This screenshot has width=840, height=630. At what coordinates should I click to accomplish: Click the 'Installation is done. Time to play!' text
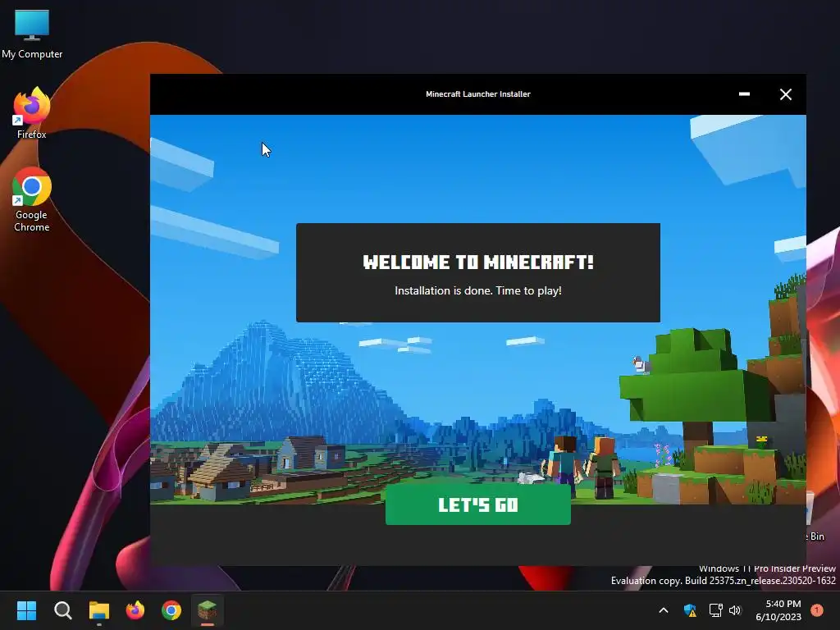click(478, 290)
